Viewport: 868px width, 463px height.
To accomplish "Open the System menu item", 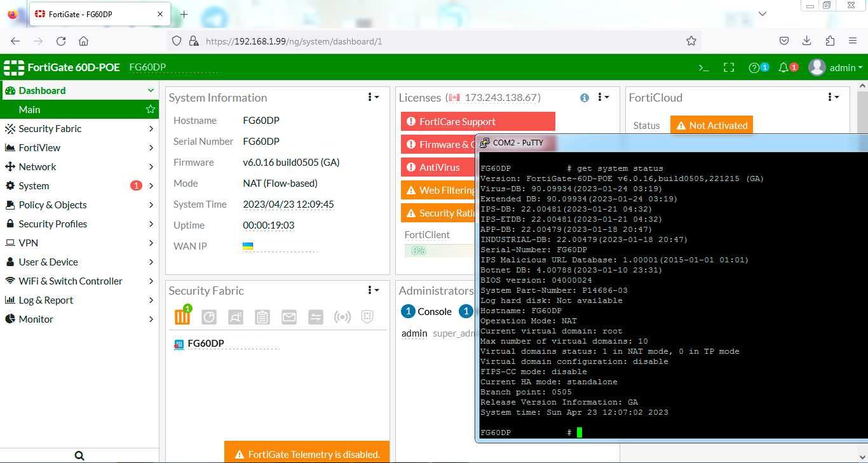I will click(79, 185).
